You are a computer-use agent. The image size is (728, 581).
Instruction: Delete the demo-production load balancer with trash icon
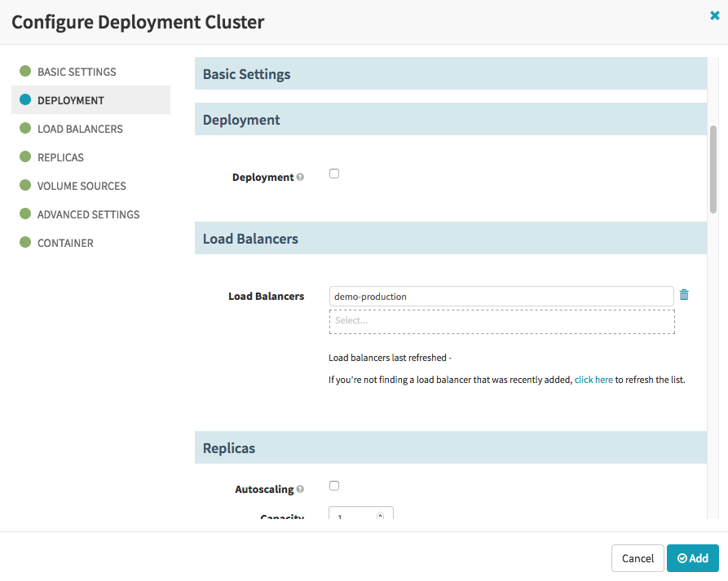(x=684, y=295)
